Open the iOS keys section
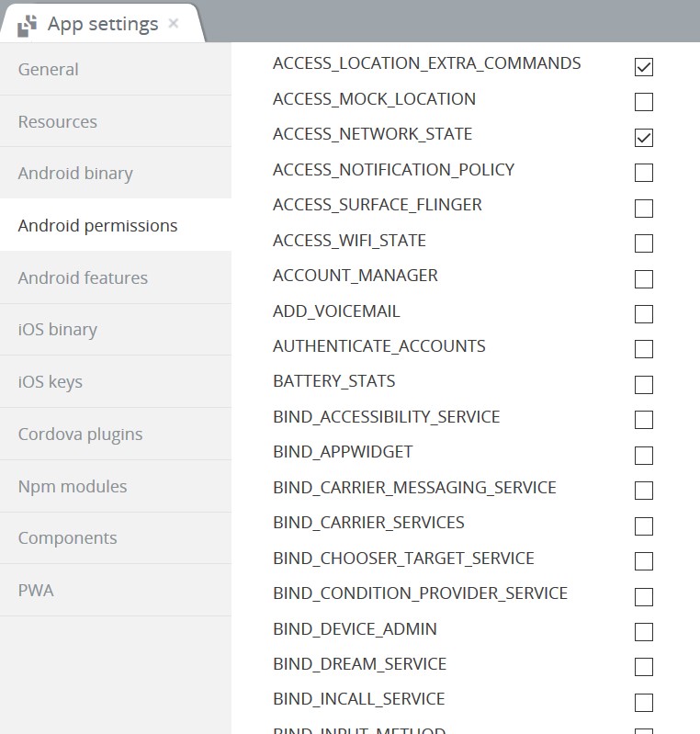 click(116, 381)
